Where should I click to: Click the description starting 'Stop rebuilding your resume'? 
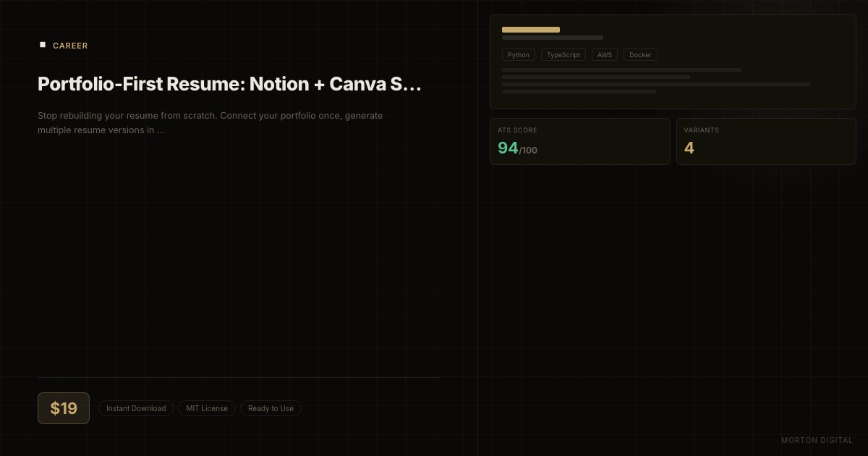tap(210, 123)
